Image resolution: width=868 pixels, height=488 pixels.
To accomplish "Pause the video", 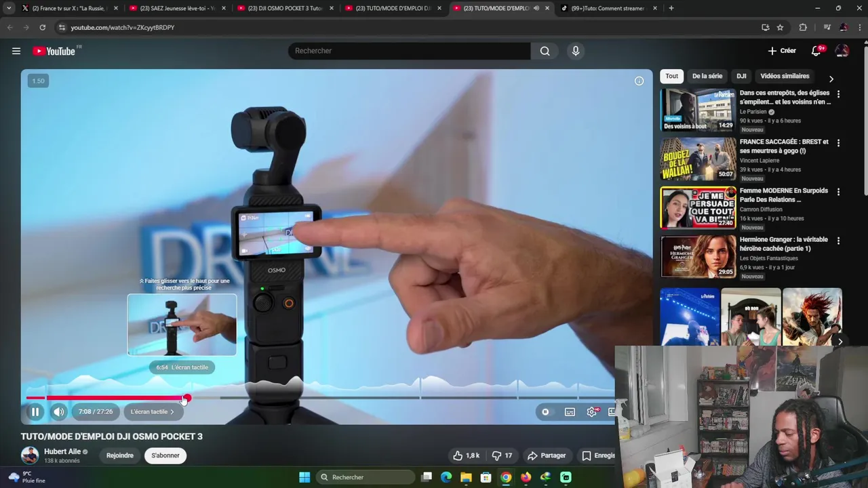I will [x=35, y=411].
